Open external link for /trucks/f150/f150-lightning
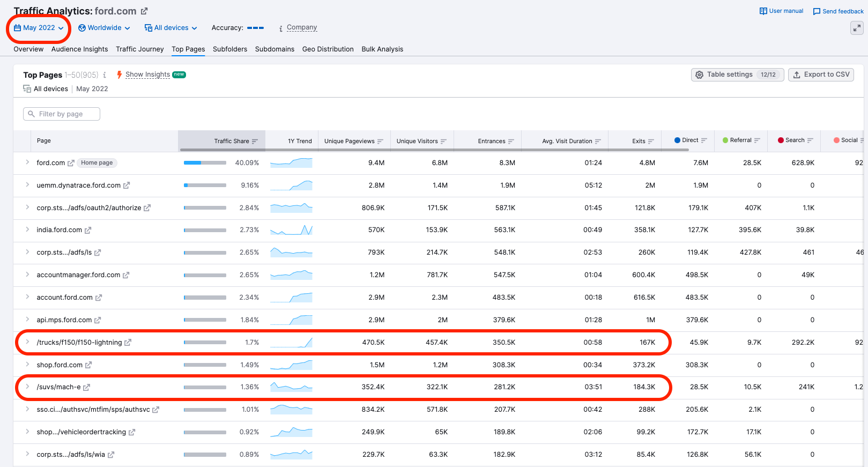The width and height of the screenshot is (868, 467). click(128, 343)
